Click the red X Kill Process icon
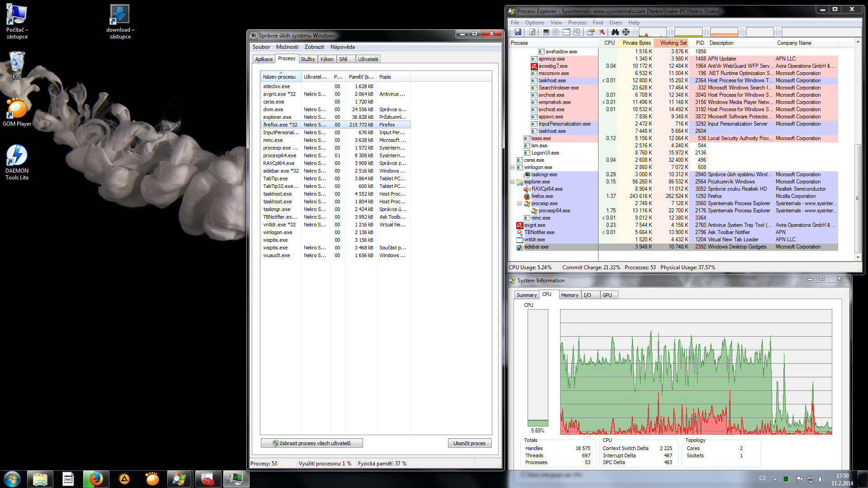Screen dimensions: 868x488 click(602, 32)
